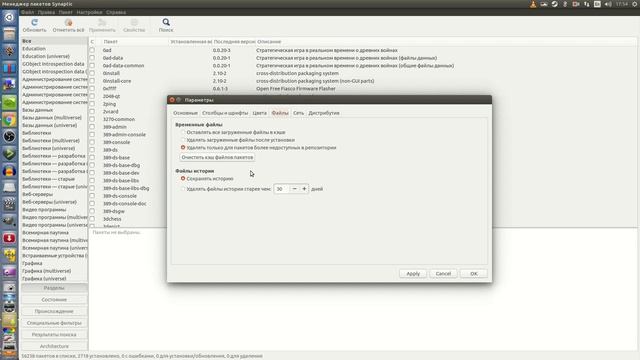The image size is (640, 360).
Task: Select the Сохранять историю radio button
Action: tap(183, 178)
